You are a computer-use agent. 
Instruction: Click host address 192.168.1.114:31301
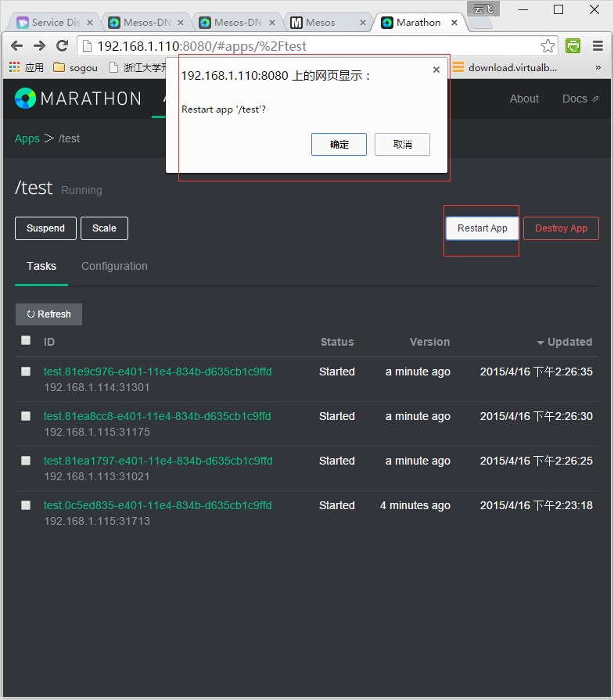pos(97,387)
